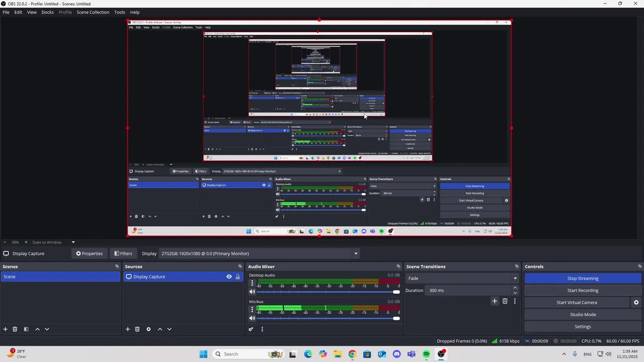644x362 pixels.
Task: Open the Docks menu
Action: point(47,12)
